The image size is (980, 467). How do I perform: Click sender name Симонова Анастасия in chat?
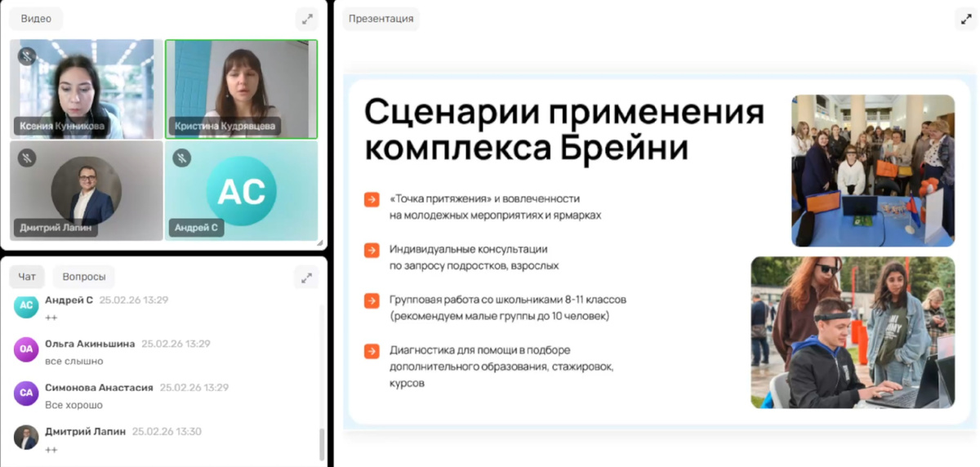click(99, 388)
